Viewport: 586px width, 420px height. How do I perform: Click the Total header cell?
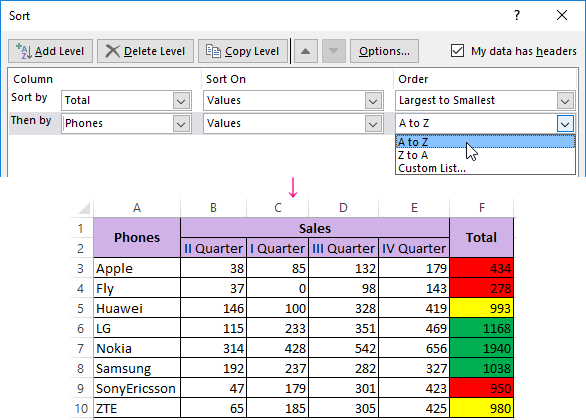coord(481,238)
